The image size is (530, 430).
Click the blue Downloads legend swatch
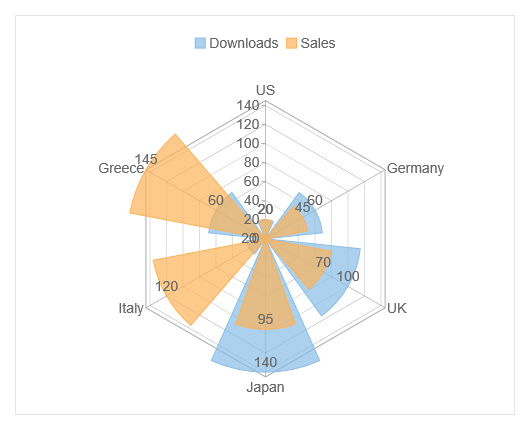click(x=200, y=43)
